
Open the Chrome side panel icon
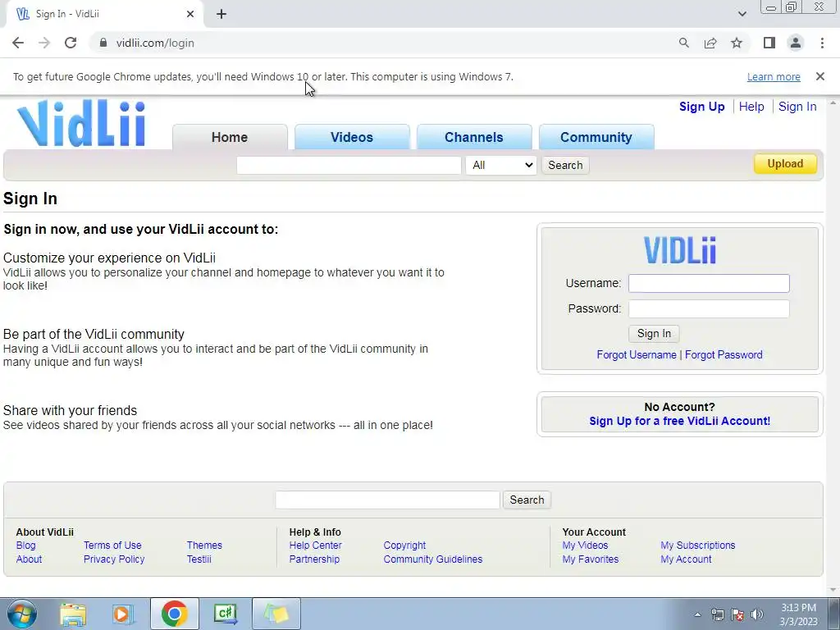[769, 43]
